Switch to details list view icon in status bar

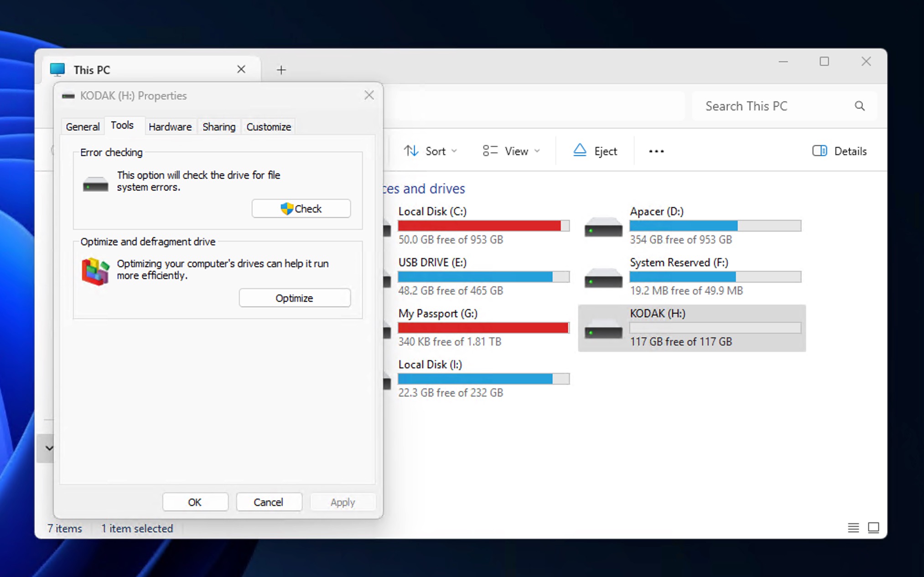853,528
